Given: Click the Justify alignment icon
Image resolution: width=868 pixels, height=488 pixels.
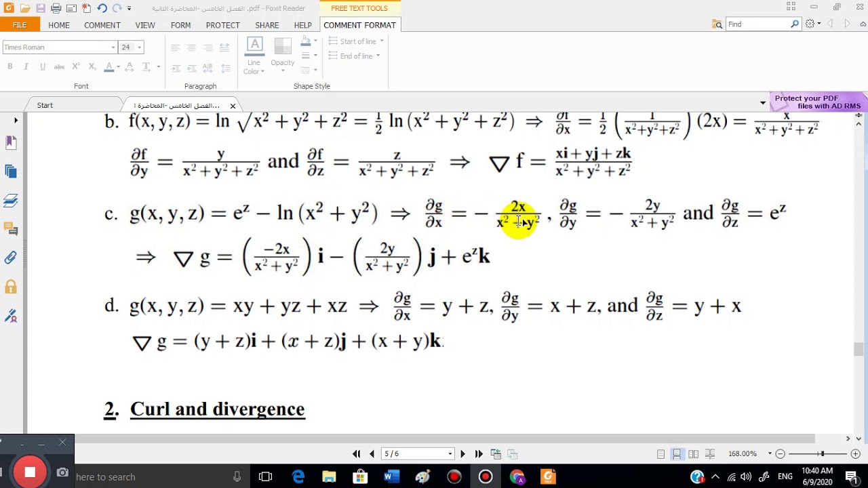Looking at the screenshot, I should [224, 47].
